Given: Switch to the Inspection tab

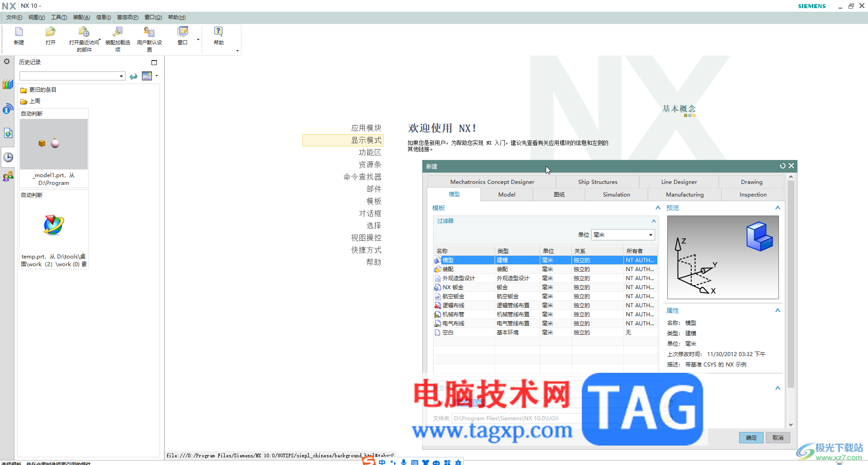Looking at the screenshot, I should [753, 195].
